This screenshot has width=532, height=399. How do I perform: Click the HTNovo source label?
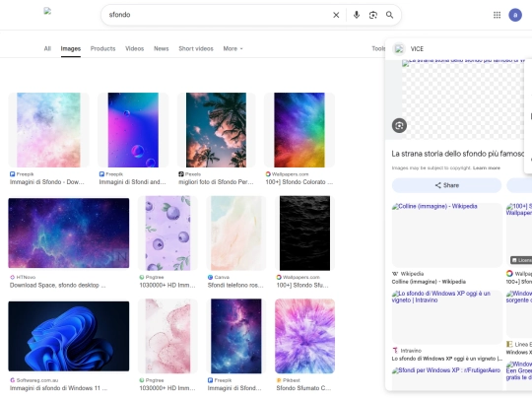26,277
